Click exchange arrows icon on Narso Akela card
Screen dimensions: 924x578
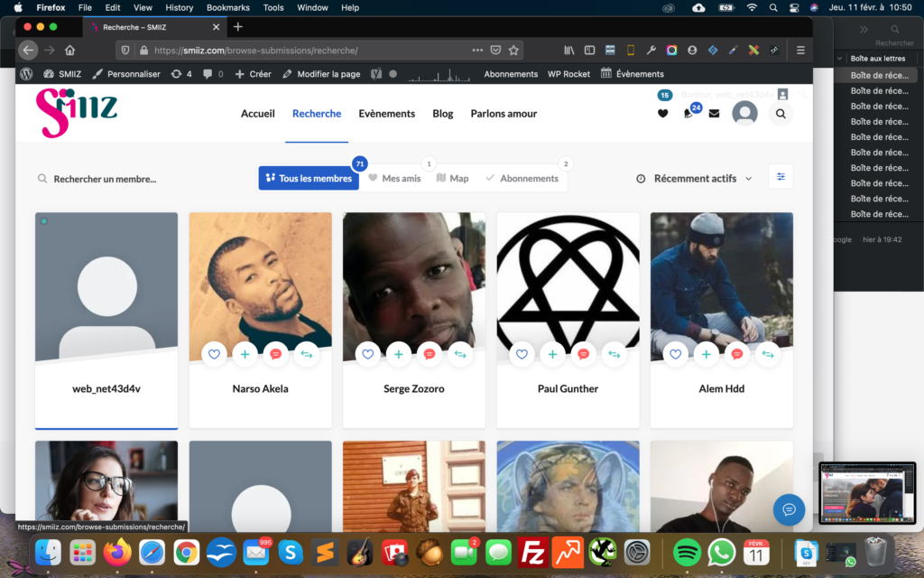307,354
